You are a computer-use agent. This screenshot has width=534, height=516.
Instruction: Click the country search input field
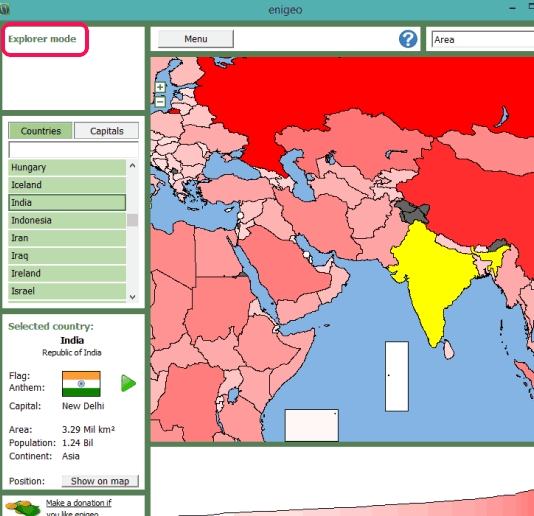[x=74, y=150]
